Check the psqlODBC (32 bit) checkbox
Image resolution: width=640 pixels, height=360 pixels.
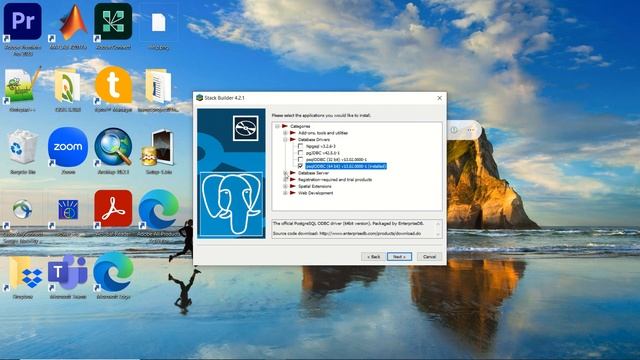tap(300, 159)
